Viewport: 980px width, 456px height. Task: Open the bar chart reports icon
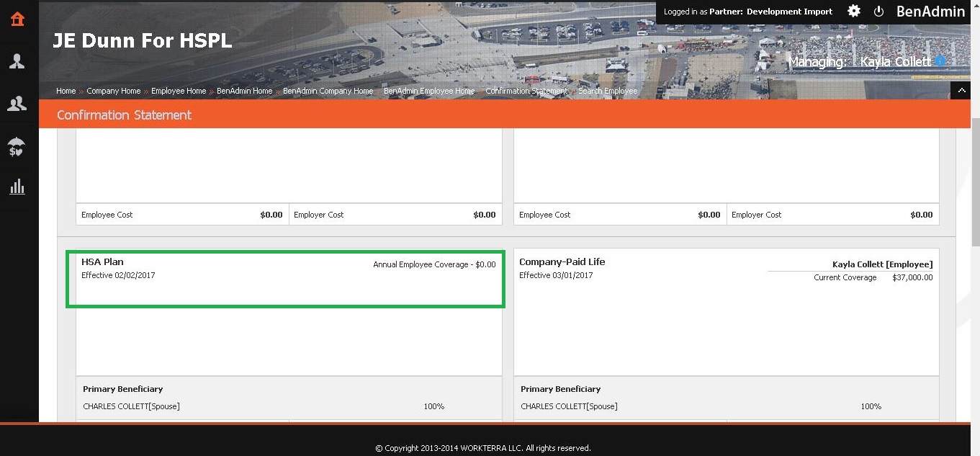17,188
